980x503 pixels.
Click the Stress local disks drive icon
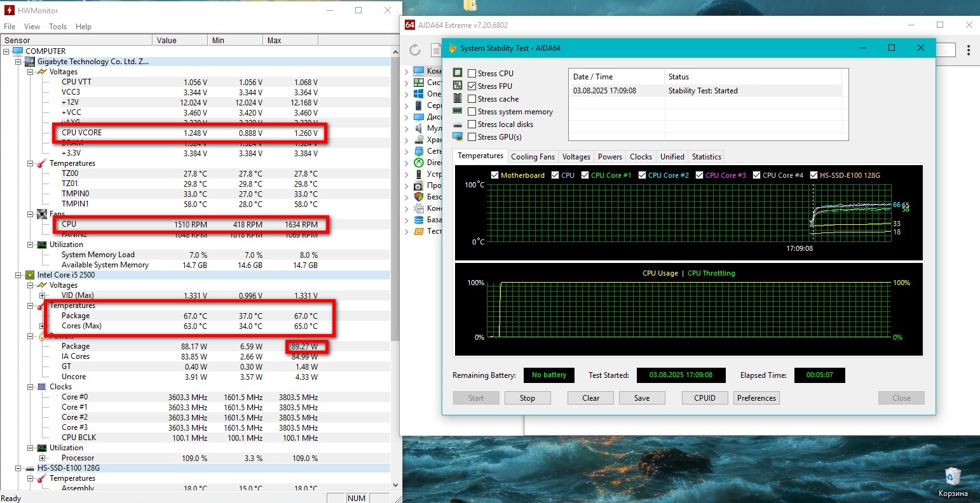tap(458, 124)
